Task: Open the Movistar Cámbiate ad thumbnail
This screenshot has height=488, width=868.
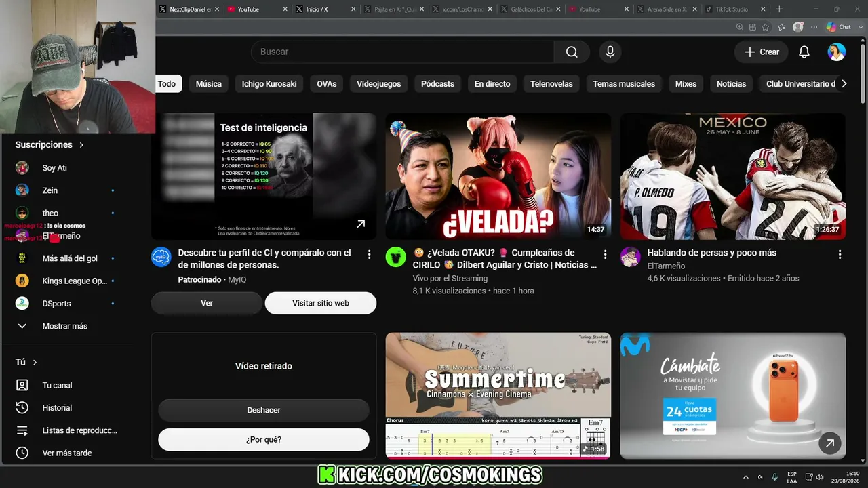Action: coord(733,396)
